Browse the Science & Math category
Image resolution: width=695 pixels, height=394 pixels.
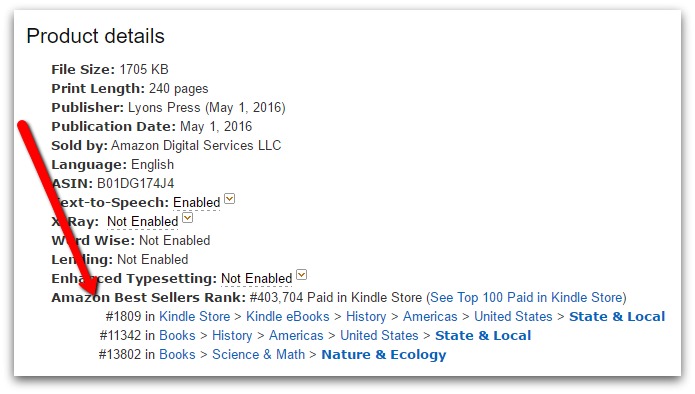tap(258, 355)
